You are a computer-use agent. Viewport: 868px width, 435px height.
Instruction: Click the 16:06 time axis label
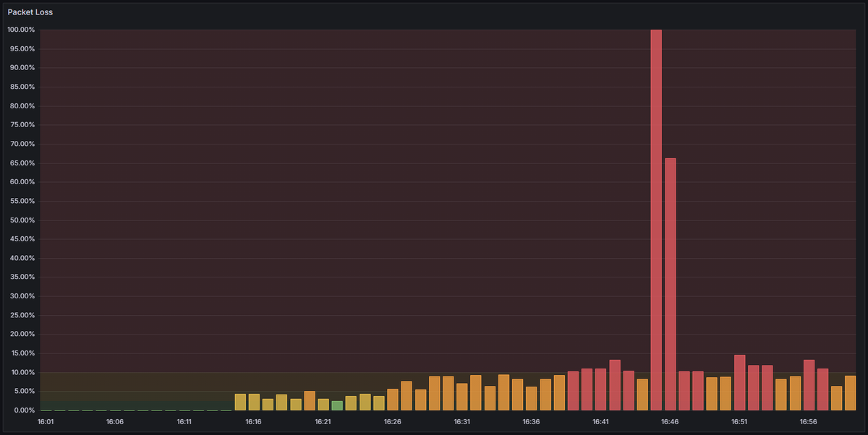tap(115, 421)
